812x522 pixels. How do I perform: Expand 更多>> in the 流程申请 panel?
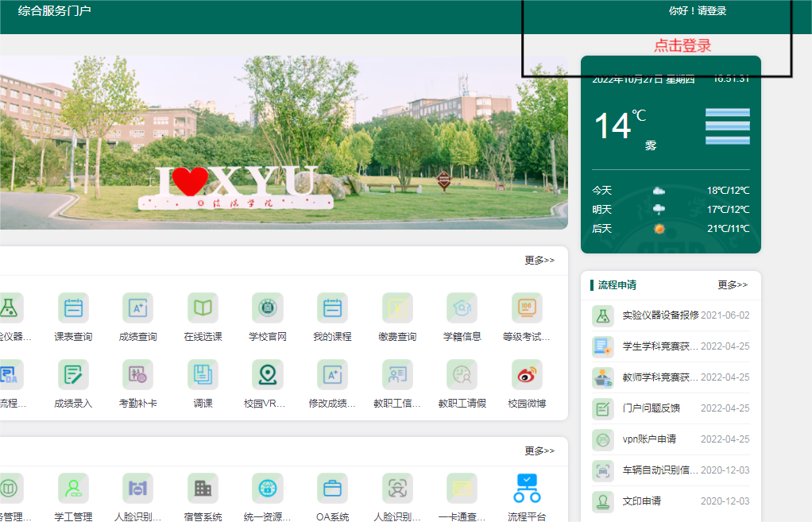(732, 284)
